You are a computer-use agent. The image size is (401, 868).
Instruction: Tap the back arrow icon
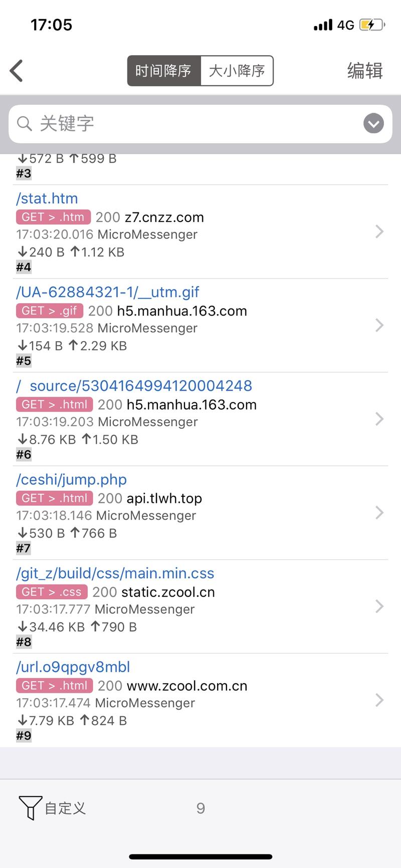click(17, 71)
